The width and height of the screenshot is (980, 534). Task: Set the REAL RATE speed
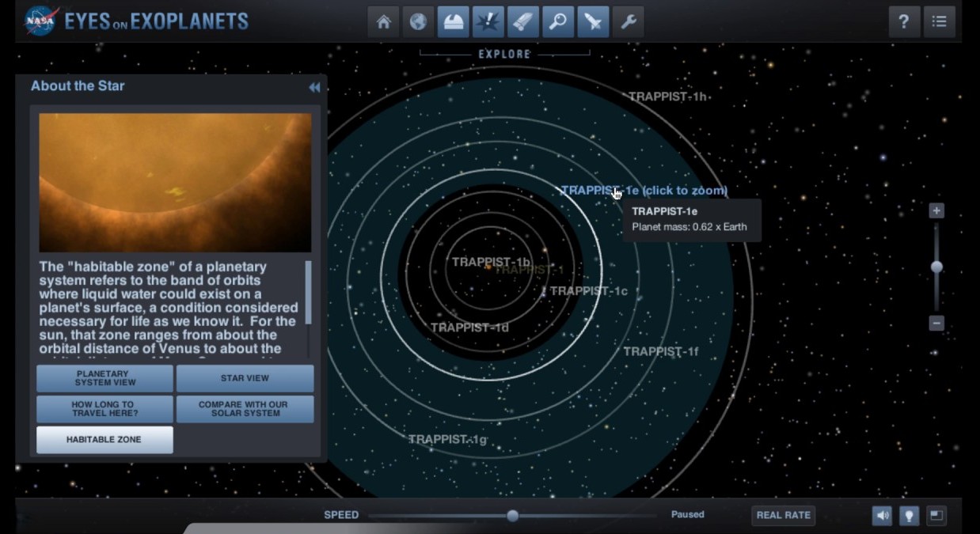(784, 515)
